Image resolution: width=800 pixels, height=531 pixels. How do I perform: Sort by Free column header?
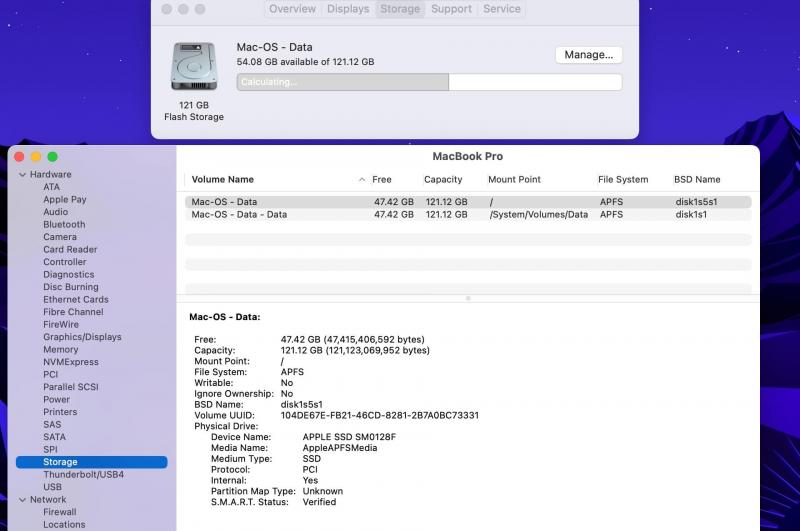(x=382, y=180)
